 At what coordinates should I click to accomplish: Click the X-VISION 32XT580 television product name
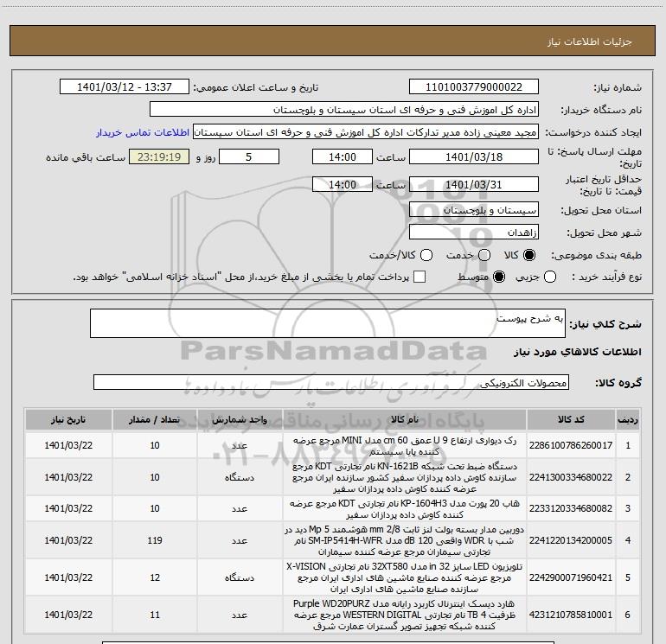(x=405, y=577)
